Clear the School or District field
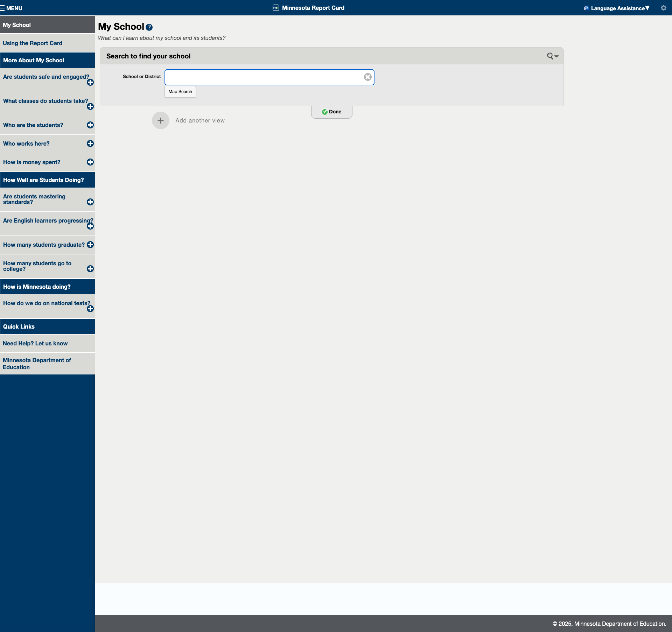 click(367, 77)
